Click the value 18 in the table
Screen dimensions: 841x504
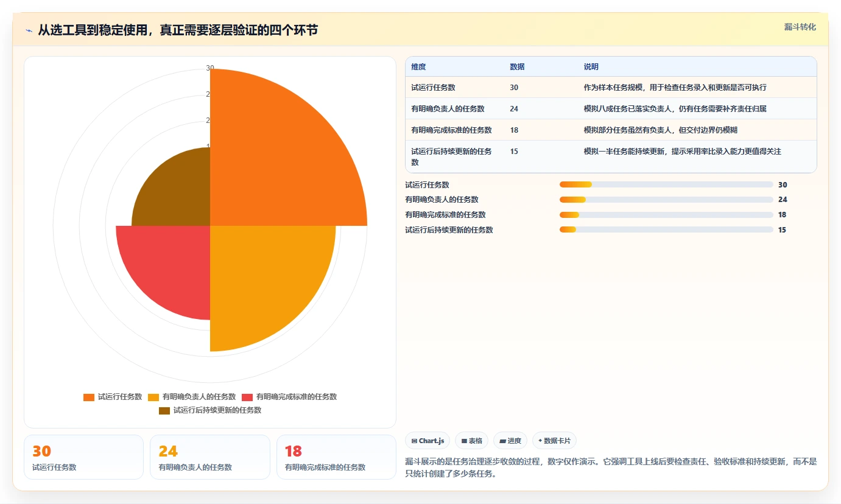tap(514, 130)
